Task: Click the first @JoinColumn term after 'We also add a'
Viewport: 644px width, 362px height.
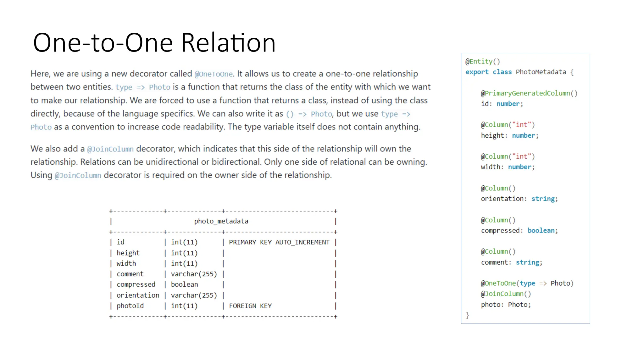Action: click(x=110, y=149)
